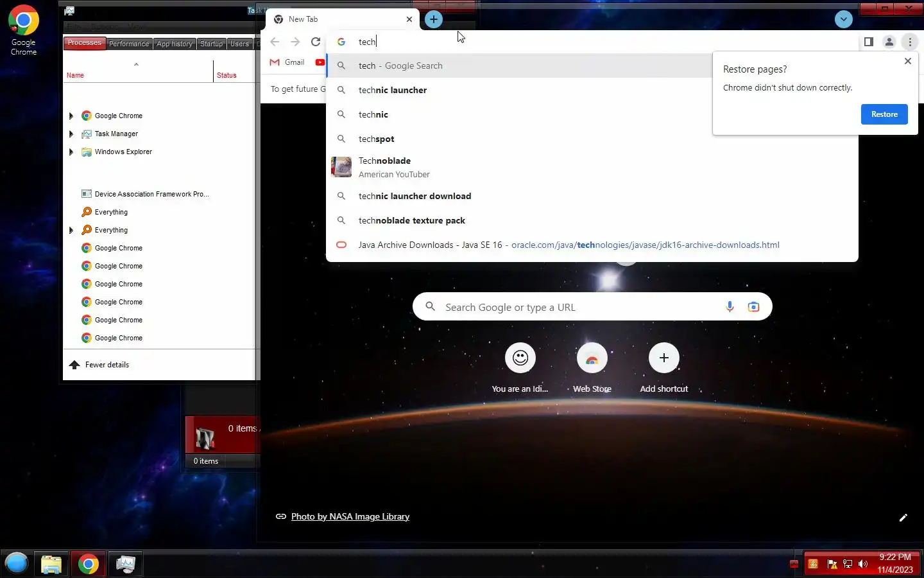Image resolution: width=924 pixels, height=578 pixels.
Task: Click the Chrome taskbar icon
Action: coord(89,564)
